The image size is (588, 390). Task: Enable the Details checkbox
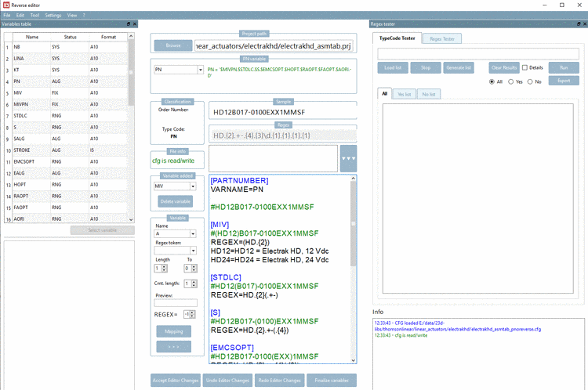pyautogui.click(x=525, y=67)
